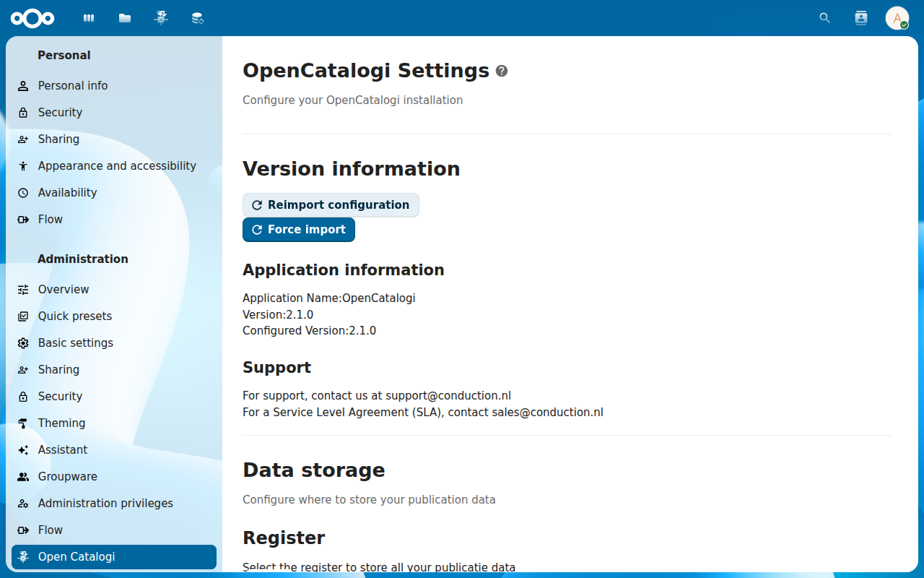Click the sliders icon for Overview
This screenshot has height=578, width=924.
[23, 290]
